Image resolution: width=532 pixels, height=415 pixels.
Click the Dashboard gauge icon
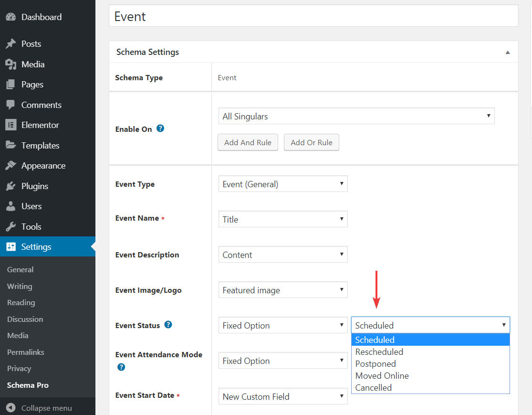pos(10,17)
